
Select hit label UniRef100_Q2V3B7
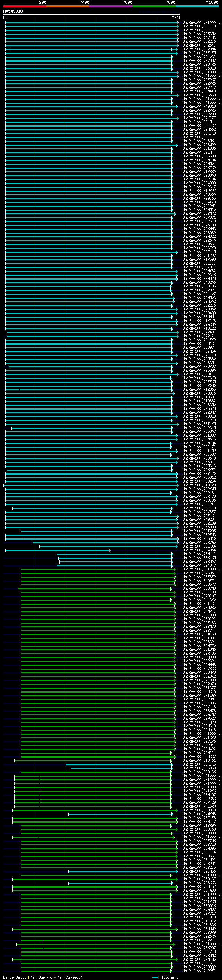(x=199, y=60)
